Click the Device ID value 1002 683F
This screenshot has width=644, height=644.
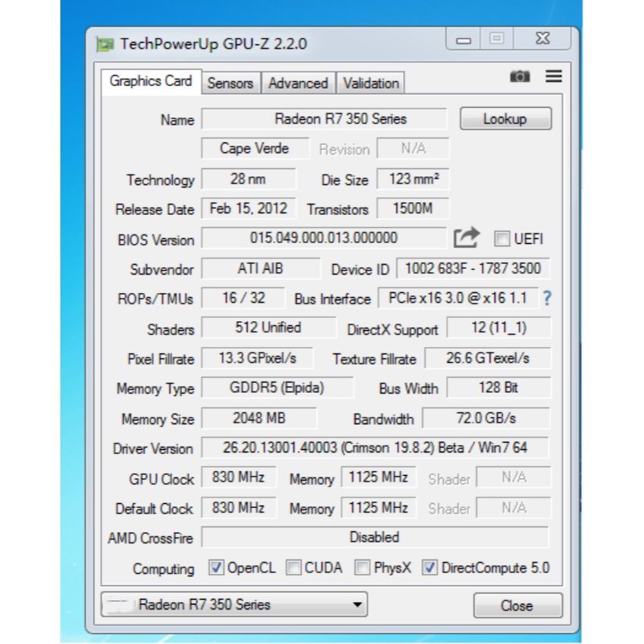[473, 269]
